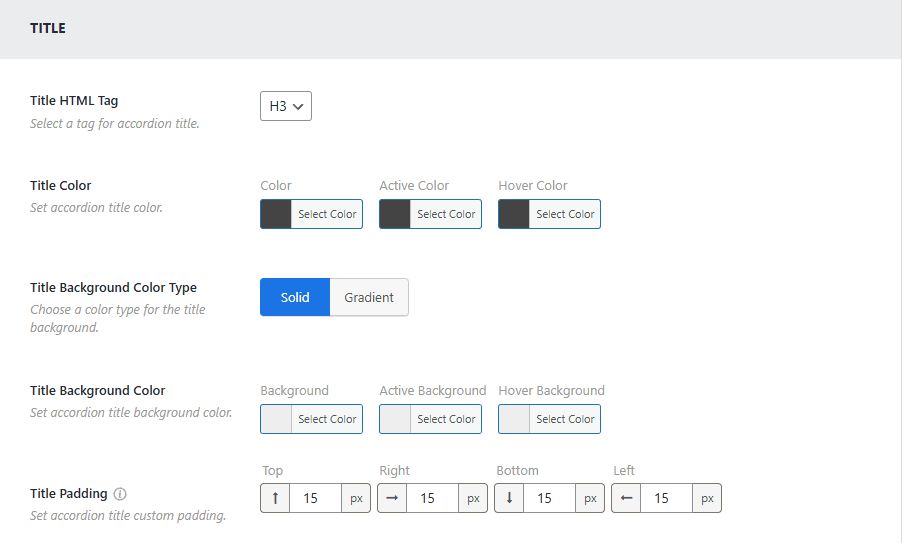Click Select Color for title Color

(327, 214)
